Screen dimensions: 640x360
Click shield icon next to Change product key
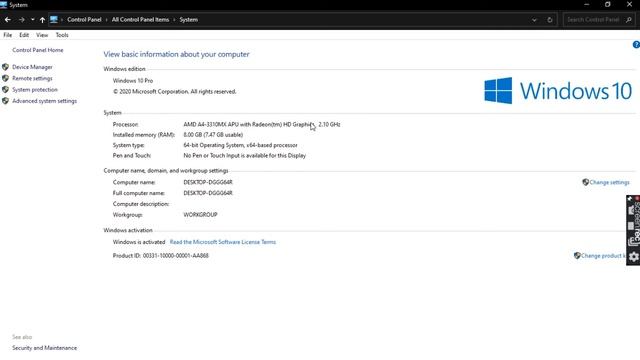(577, 256)
